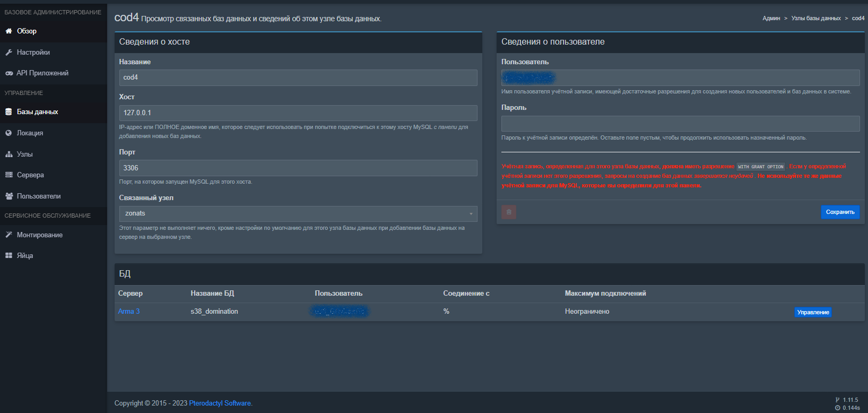Click the home icon next to Обзор
Image resolution: width=868 pixels, height=413 pixels.
(x=8, y=31)
